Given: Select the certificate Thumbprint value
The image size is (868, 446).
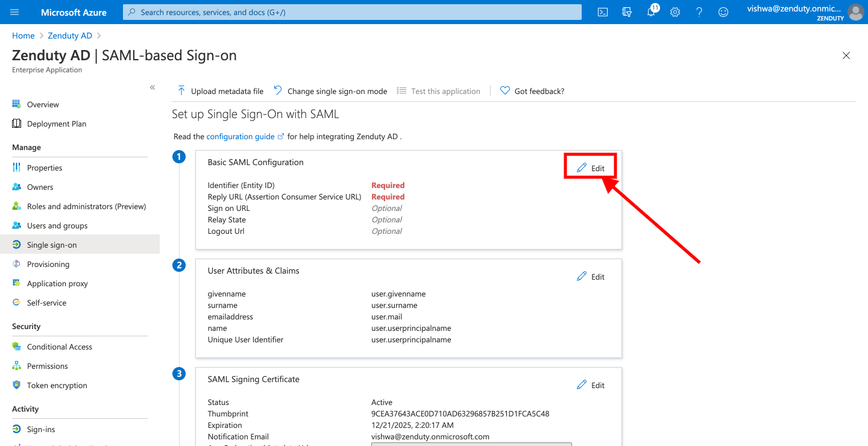Looking at the screenshot, I should pyautogui.click(x=460, y=413).
